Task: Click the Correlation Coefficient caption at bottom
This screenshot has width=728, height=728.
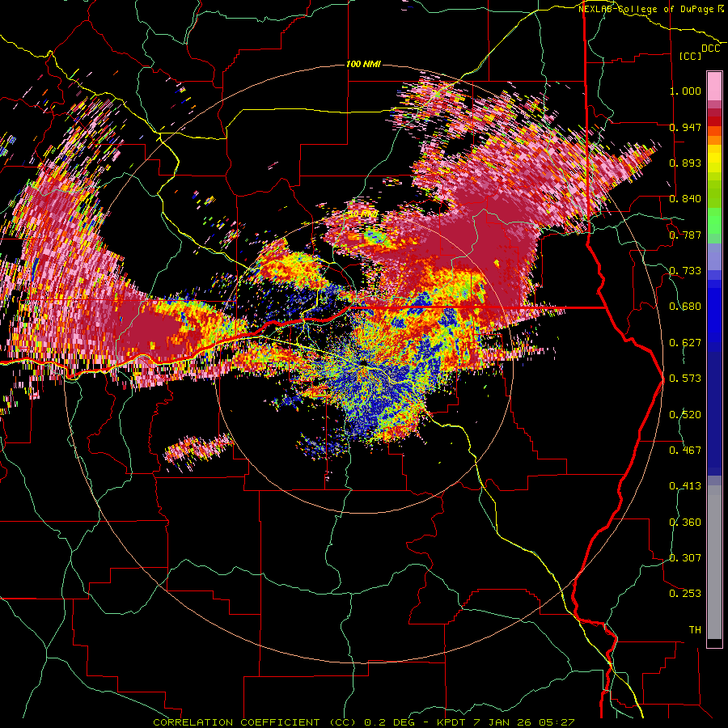Action: (x=363, y=722)
